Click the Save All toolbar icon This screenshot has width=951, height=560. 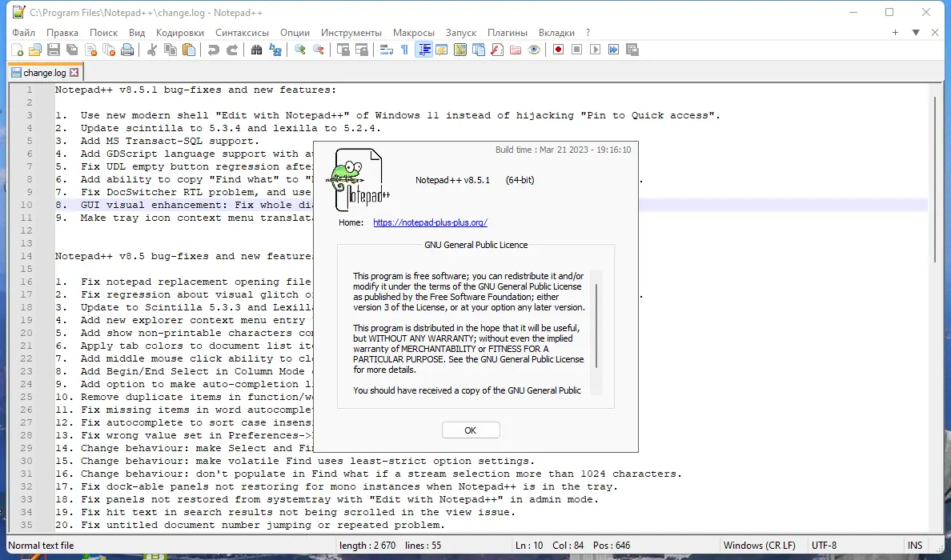(72, 50)
